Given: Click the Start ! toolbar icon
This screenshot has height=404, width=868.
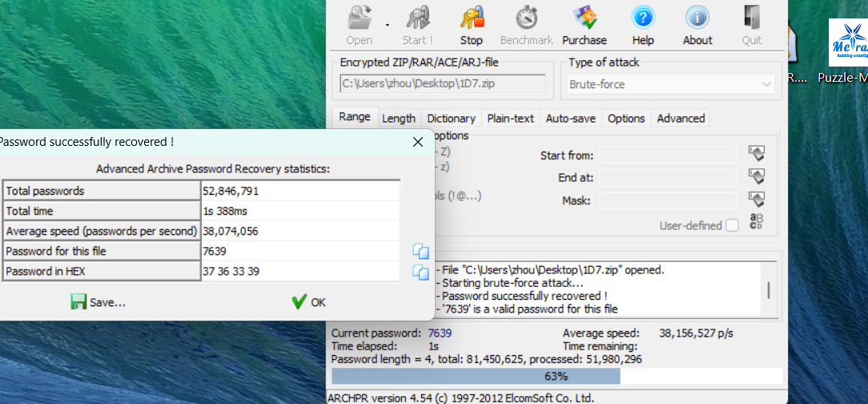Looking at the screenshot, I should (418, 25).
